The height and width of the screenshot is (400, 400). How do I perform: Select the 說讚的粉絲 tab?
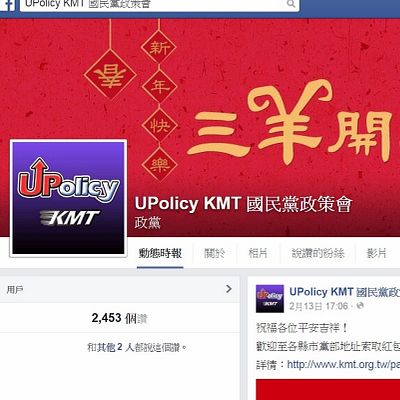318,254
